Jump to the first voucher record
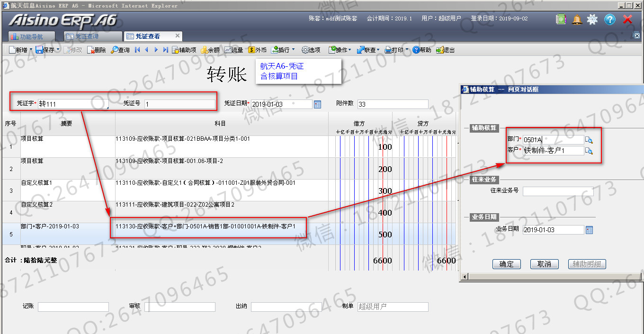The height and width of the screenshot is (334, 644). coord(137,50)
